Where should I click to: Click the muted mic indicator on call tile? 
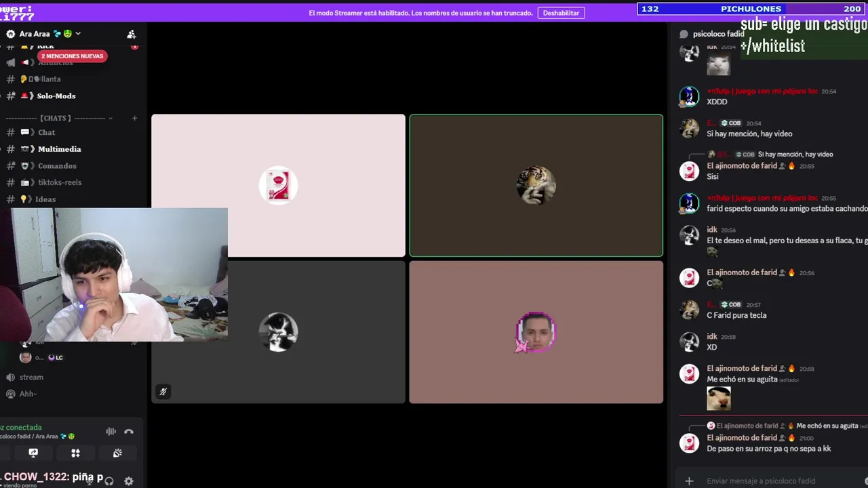point(163,391)
